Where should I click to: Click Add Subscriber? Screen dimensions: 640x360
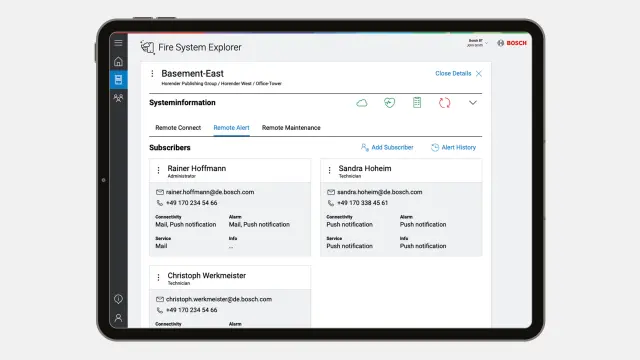tap(387, 147)
